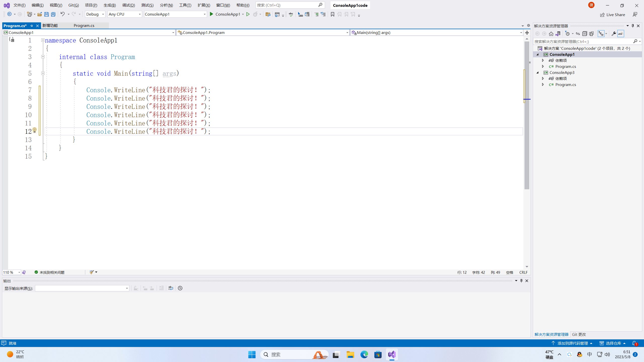644x362 pixels.
Task: Start debugging with green ConsoleApp1 play button
Action: coord(225,14)
